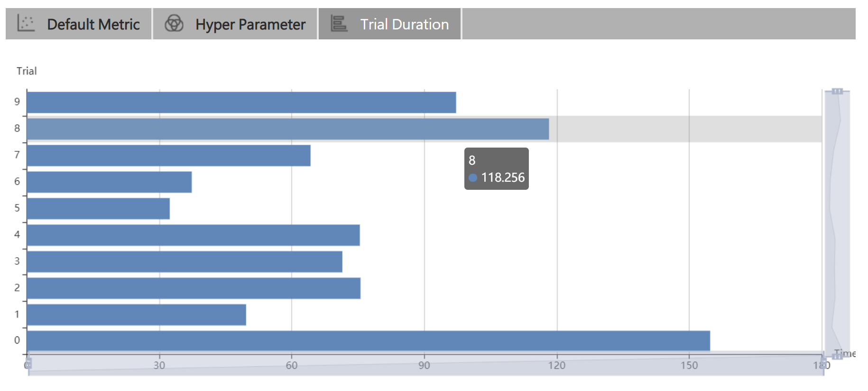Click the shortest bar, trial 5
The image size is (868, 391).
pyautogui.click(x=98, y=209)
